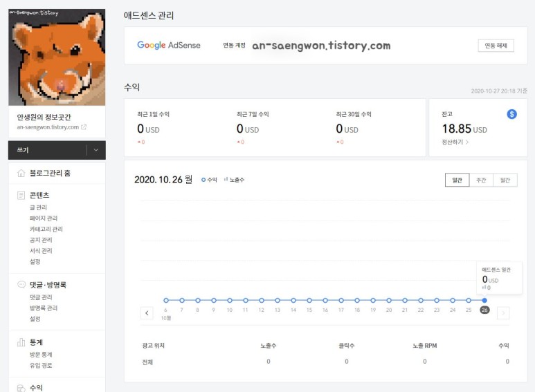Select the chart point for day 26
Image resolution: width=535 pixels, height=392 pixels.
pyautogui.click(x=484, y=300)
